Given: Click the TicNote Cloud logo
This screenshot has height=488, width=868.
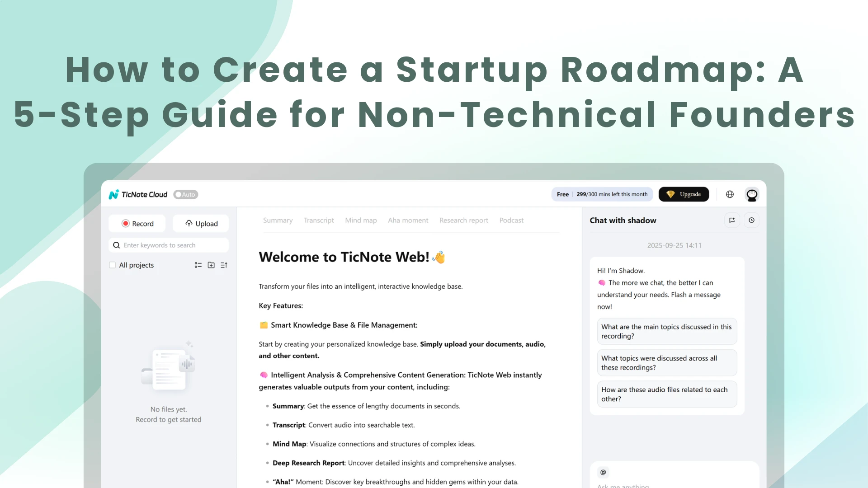Looking at the screenshot, I should pos(138,194).
